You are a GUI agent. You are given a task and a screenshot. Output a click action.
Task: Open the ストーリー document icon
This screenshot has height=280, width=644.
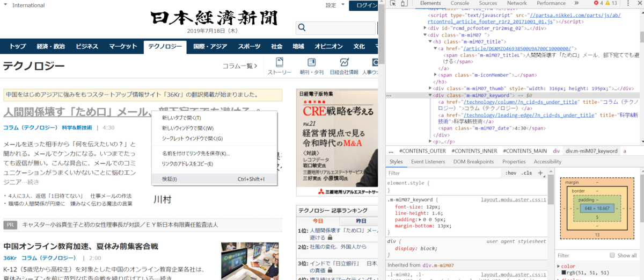tap(279, 62)
